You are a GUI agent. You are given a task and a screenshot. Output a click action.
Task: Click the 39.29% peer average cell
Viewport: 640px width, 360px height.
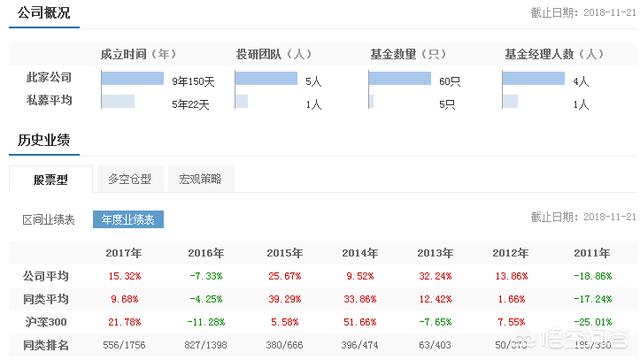(x=284, y=299)
